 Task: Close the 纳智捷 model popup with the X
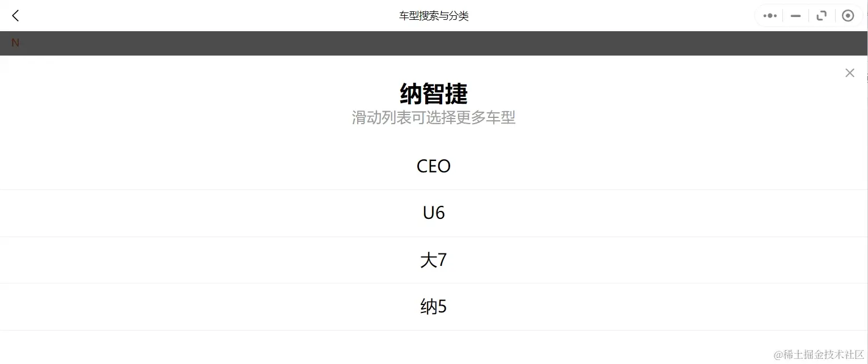(849, 73)
